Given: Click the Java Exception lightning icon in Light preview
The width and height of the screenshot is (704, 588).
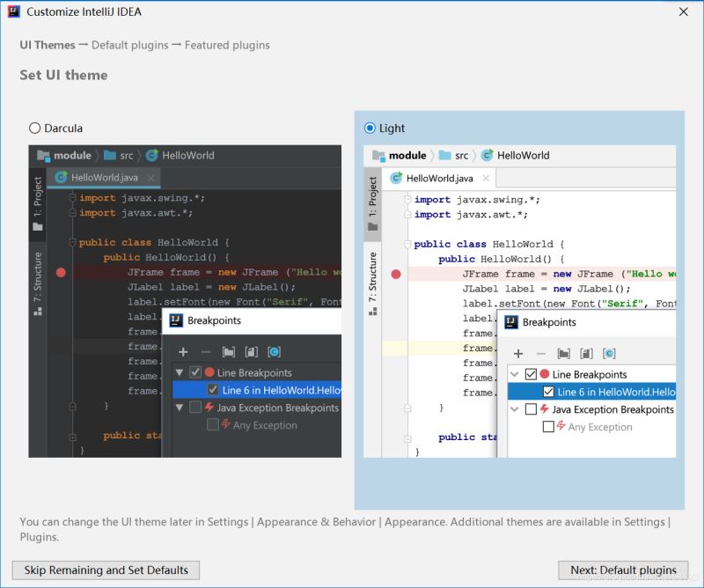Looking at the screenshot, I should [x=544, y=409].
